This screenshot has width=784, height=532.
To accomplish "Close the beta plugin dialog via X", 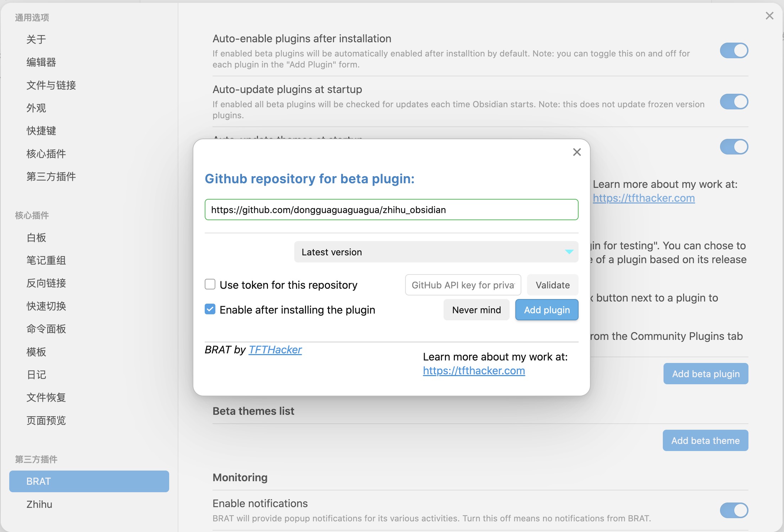I will [x=576, y=152].
